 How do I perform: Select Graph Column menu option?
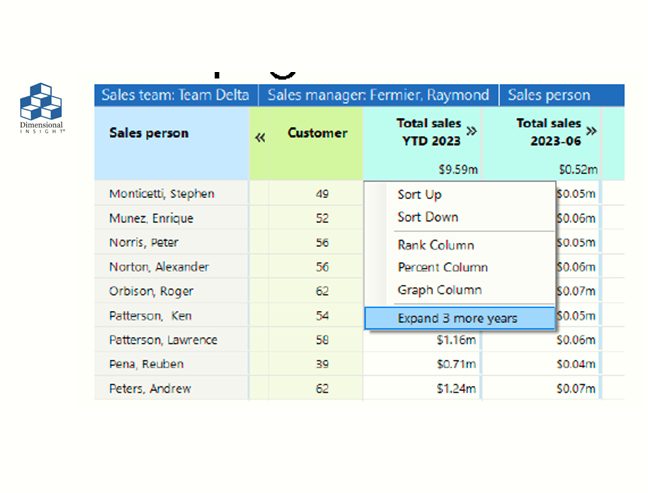pos(439,290)
